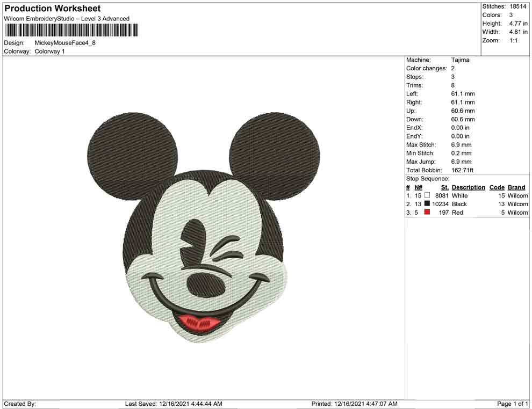532x409 pixels.
Task: Click the Height value '4.77 in'
Action: coord(519,24)
